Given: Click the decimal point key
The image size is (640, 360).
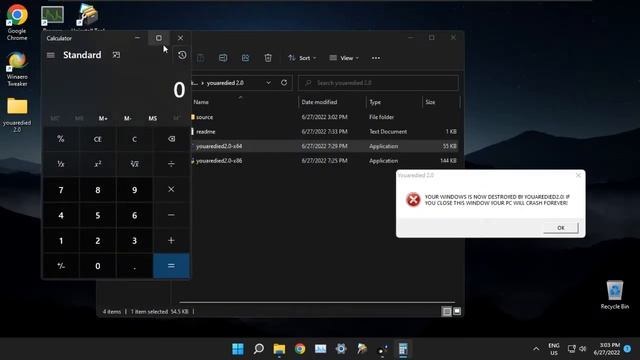Looking at the screenshot, I should click(134, 266).
